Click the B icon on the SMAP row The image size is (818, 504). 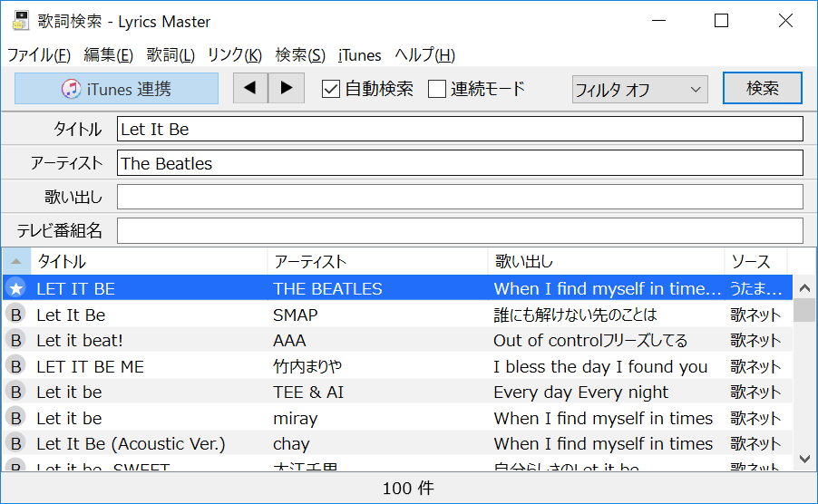coord(16,315)
